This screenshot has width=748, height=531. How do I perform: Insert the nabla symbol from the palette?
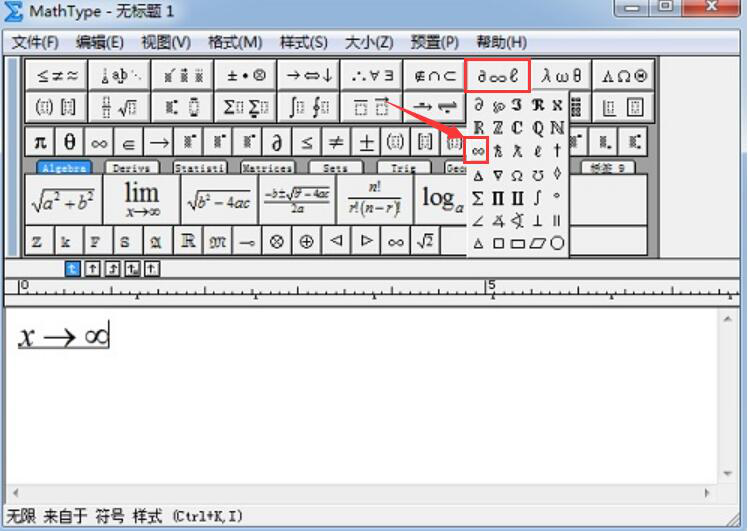click(x=498, y=175)
